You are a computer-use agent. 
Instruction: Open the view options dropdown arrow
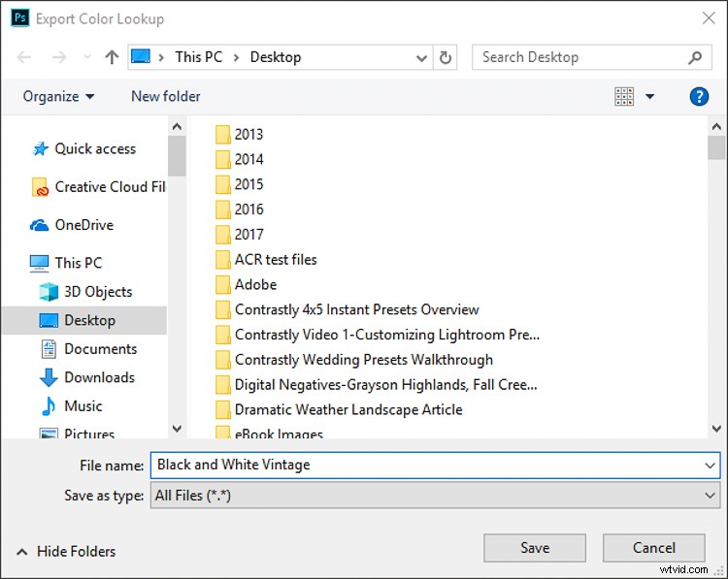tap(649, 96)
